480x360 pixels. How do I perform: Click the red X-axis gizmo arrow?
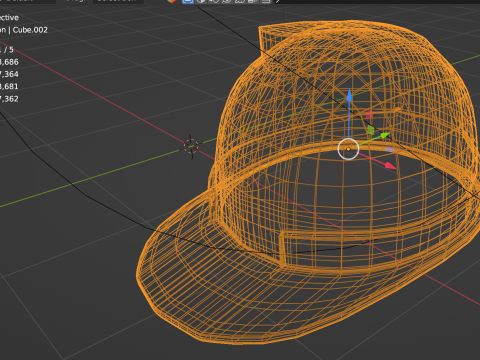(x=390, y=165)
